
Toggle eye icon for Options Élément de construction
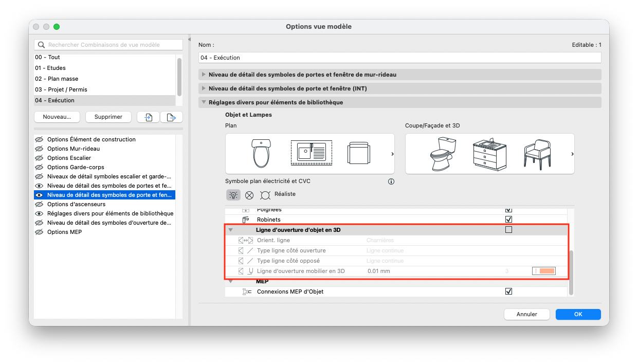[x=39, y=139]
